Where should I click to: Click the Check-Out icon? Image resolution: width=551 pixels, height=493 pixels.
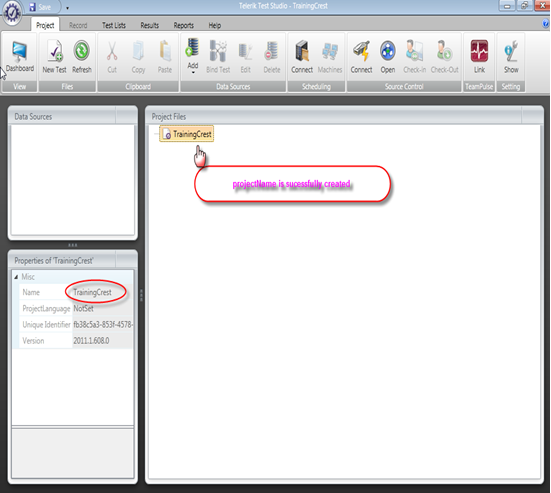(x=444, y=56)
